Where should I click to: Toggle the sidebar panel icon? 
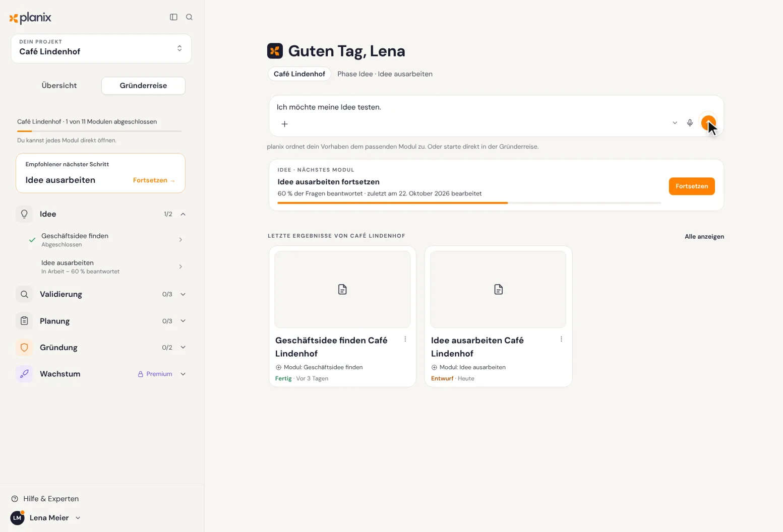pyautogui.click(x=173, y=17)
